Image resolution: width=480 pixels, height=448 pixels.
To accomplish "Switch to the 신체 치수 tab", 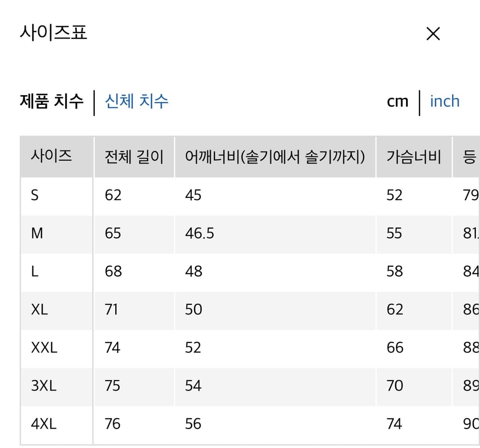I will coord(137,101).
